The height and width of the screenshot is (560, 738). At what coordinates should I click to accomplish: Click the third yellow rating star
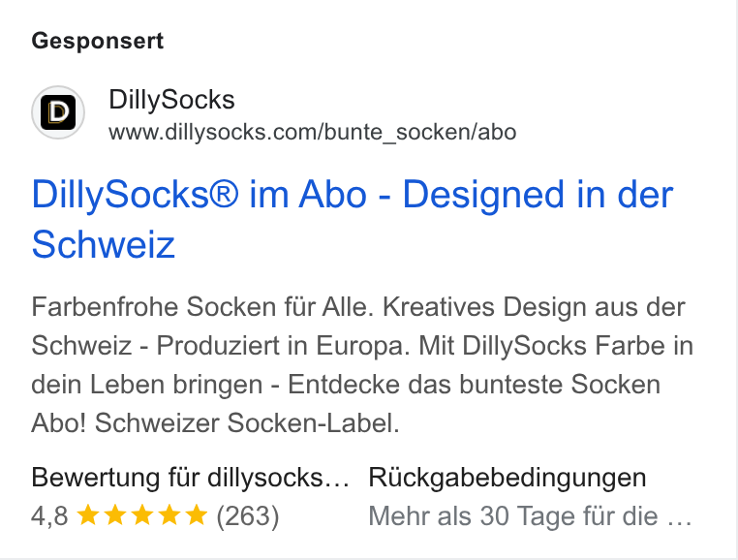[x=142, y=514]
